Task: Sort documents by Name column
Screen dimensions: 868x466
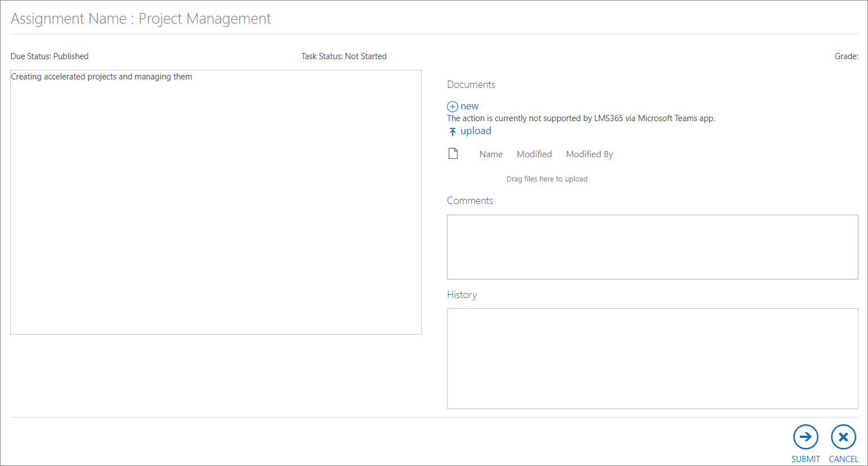Action: click(x=491, y=154)
